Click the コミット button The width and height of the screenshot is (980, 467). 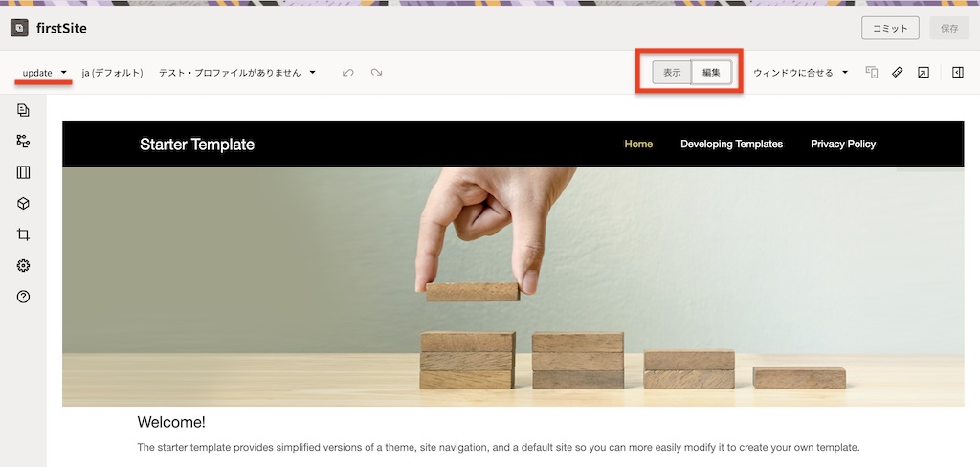pos(890,28)
